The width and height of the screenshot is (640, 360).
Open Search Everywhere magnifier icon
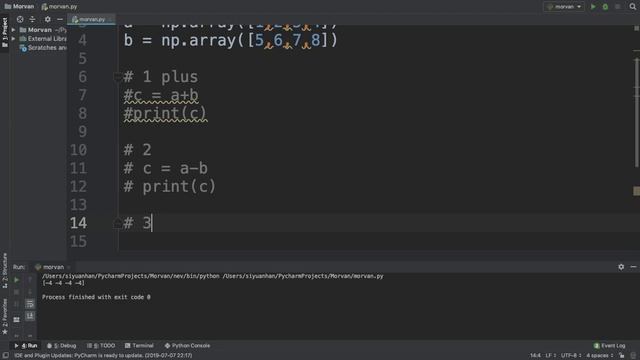click(x=632, y=7)
